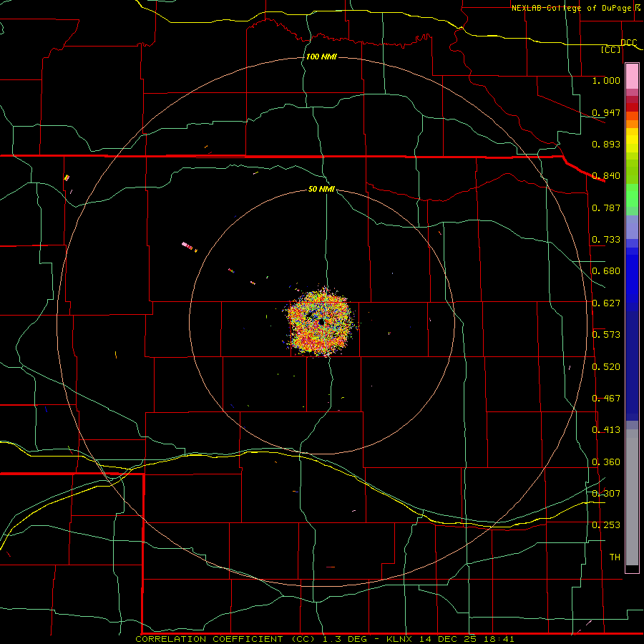
Task: Pick the light pink swatch on color bar
Action: 632,76
